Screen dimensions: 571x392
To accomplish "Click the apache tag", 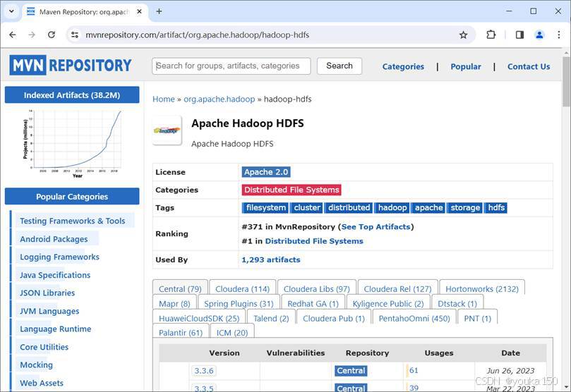I will (x=428, y=208).
